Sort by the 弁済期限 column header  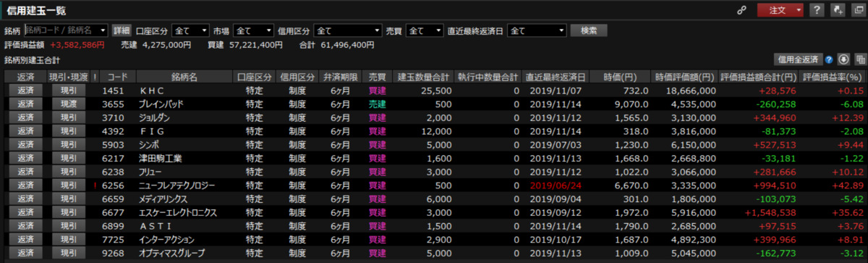pos(339,77)
